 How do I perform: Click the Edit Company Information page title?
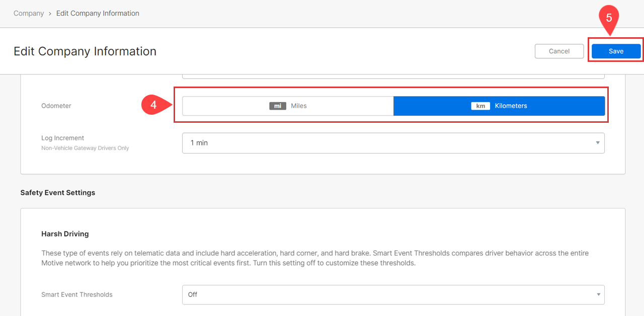[85, 51]
